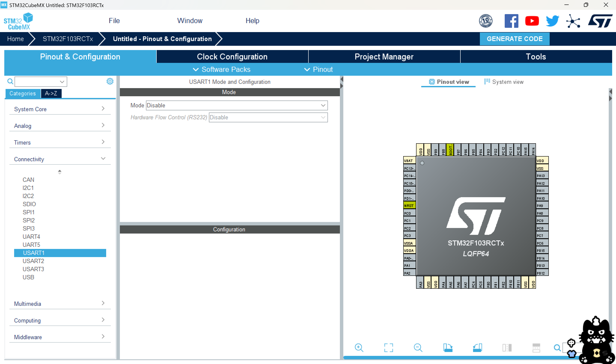Expand System Core category
The width and height of the screenshot is (616, 364).
pos(60,109)
